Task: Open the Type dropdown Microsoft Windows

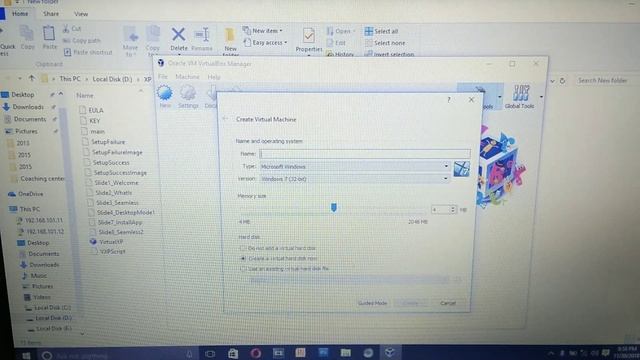Action: (354, 167)
